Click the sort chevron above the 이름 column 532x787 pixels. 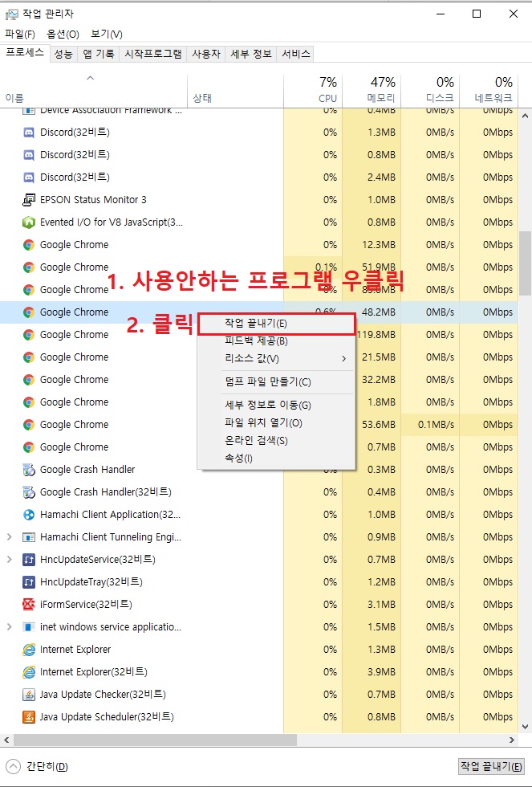(90, 78)
